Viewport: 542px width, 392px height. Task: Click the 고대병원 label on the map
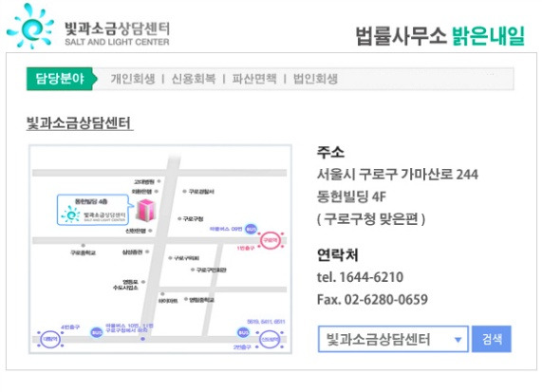pos(144,181)
